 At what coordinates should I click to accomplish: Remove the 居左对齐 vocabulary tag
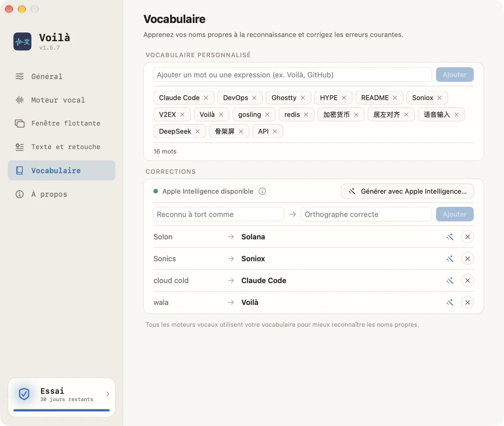[x=406, y=115]
